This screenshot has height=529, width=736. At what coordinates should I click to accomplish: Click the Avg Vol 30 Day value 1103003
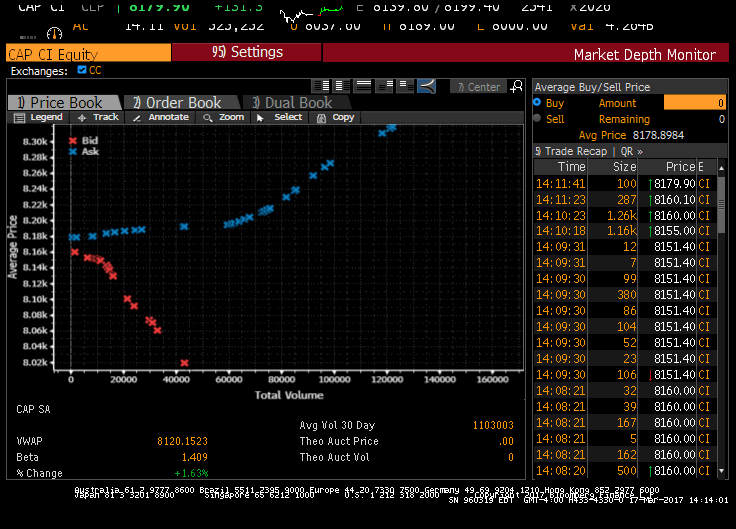(x=493, y=425)
